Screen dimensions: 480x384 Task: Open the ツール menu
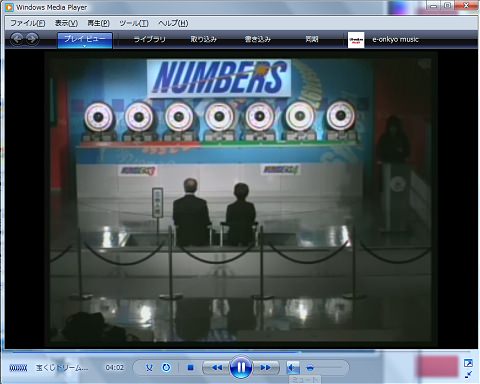pos(134,23)
